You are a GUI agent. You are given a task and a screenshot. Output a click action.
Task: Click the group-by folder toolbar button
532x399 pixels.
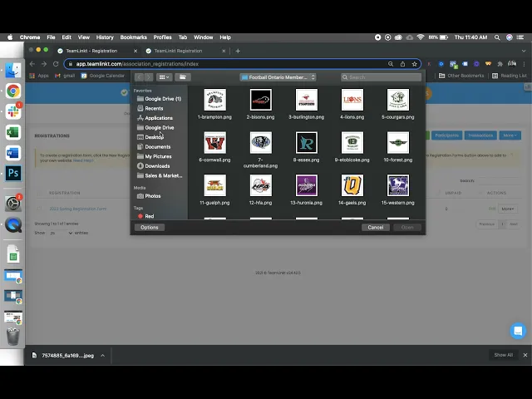point(183,77)
